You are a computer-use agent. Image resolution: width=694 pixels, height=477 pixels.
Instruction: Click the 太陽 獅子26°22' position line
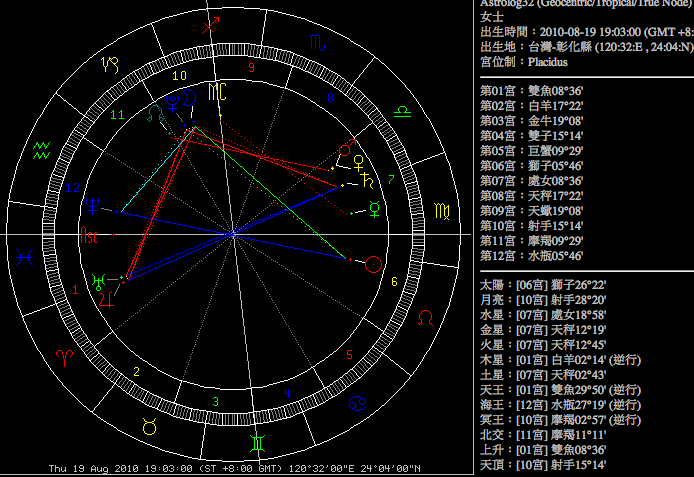544,285
